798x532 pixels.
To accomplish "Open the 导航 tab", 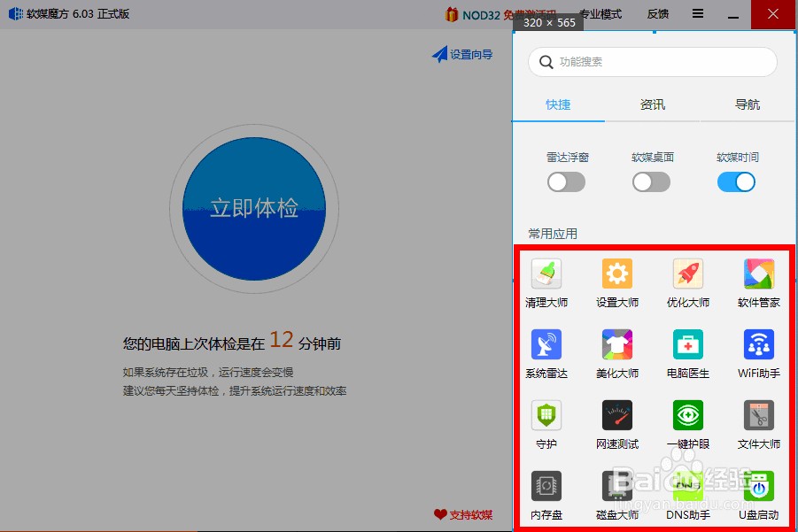I will click(x=748, y=104).
